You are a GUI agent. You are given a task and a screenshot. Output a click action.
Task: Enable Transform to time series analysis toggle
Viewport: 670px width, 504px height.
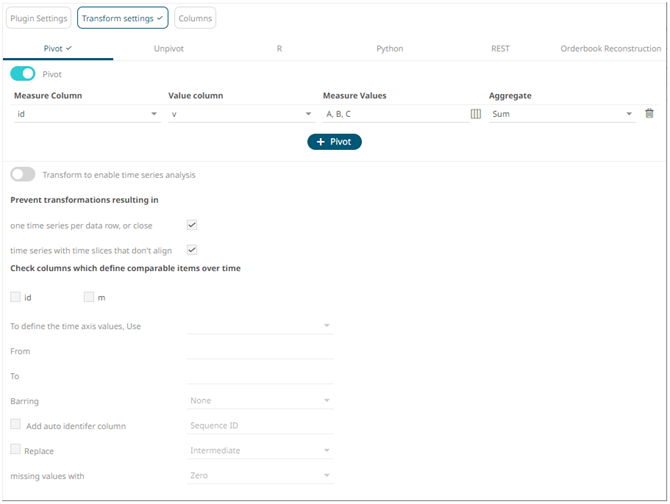coord(23,174)
